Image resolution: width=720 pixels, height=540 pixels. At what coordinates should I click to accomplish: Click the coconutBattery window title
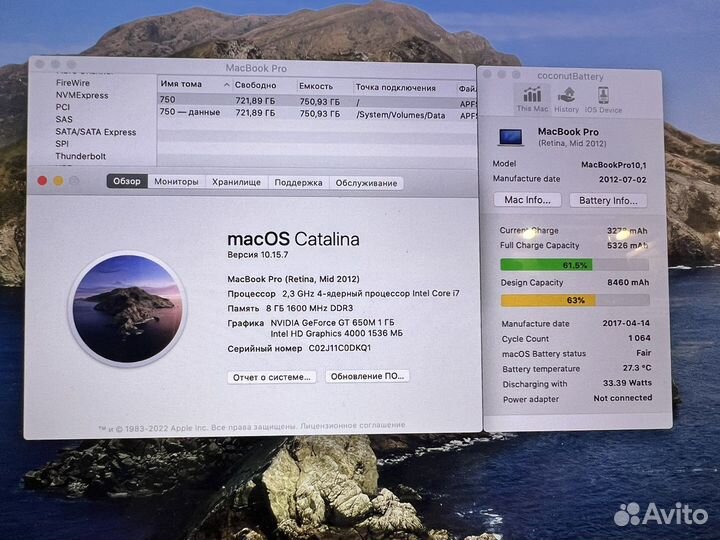570,76
